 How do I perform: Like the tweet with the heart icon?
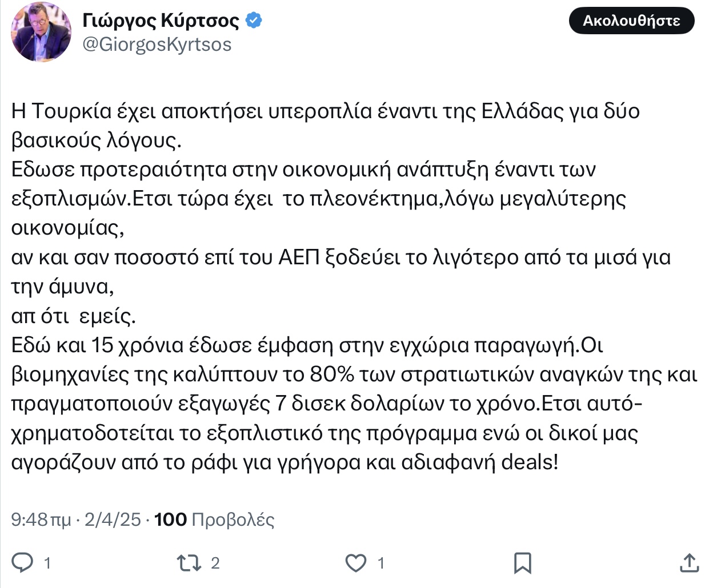pos(356,563)
